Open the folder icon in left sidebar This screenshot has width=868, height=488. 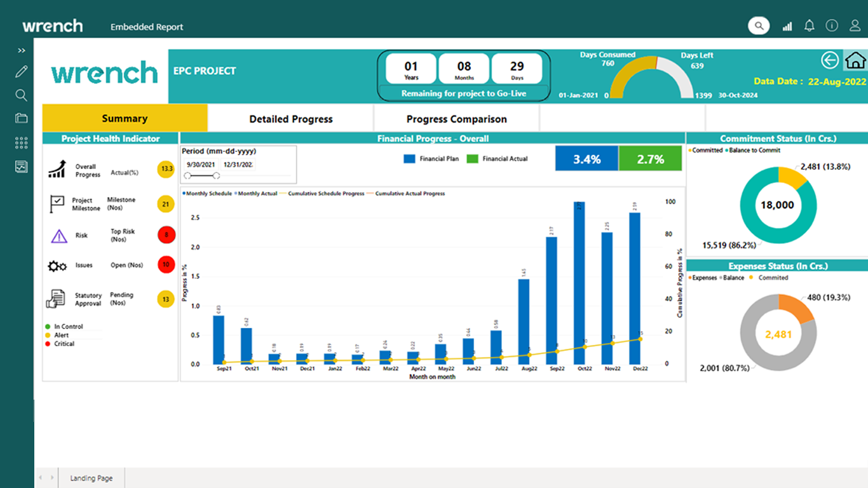coord(21,118)
